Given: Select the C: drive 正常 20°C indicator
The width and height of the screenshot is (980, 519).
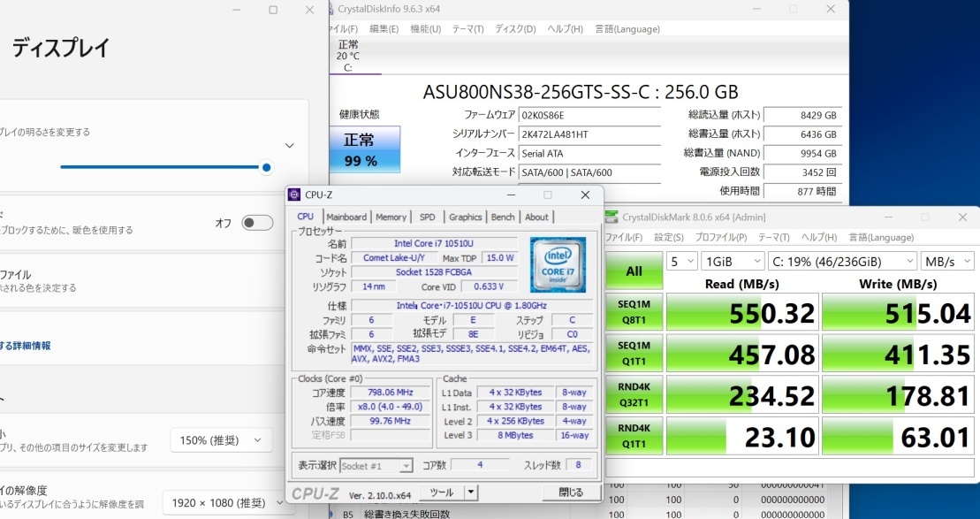Looking at the screenshot, I should point(348,56).
